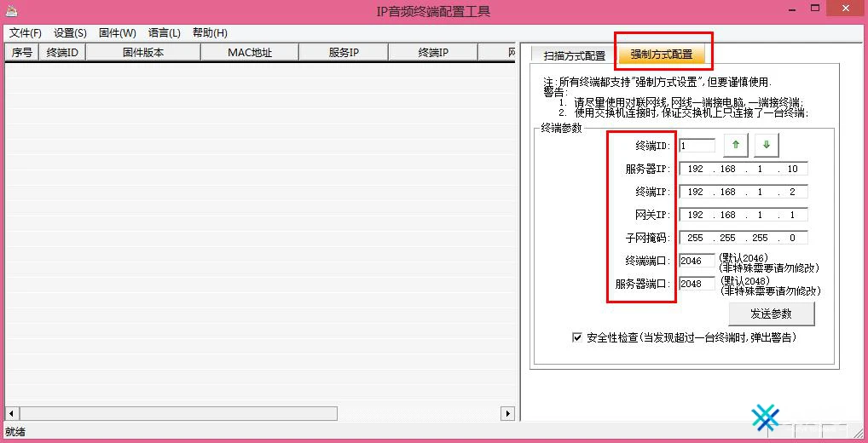This screenshot has width=868, height=443.
Task: Open the 固件(W) menu
Action: click(x=118, y=33)
